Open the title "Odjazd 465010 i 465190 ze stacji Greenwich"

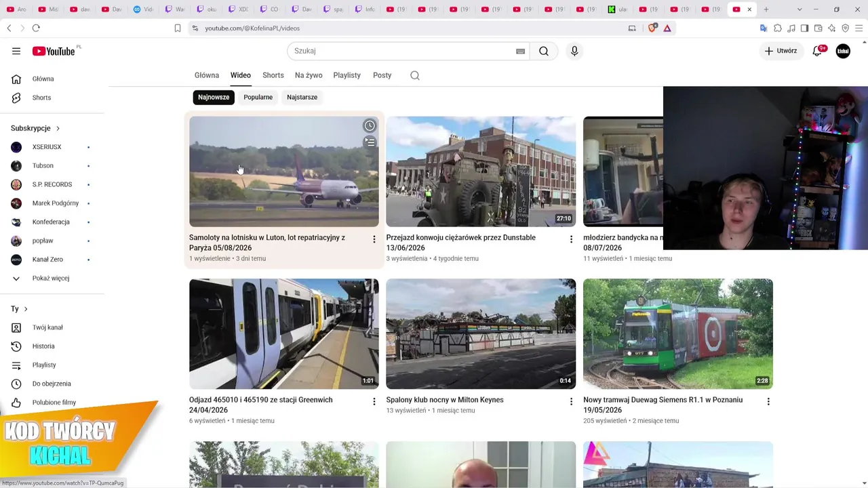point(261,405)
